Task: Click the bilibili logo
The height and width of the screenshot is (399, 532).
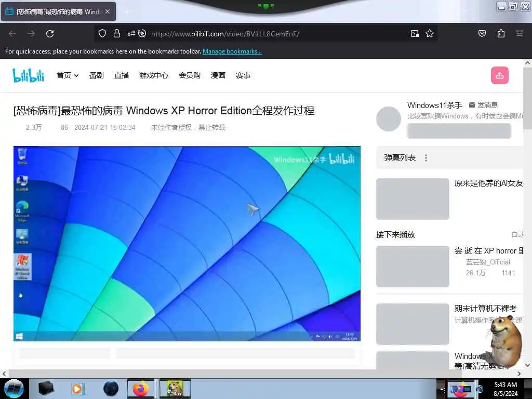Action: [x=28, y=75]
